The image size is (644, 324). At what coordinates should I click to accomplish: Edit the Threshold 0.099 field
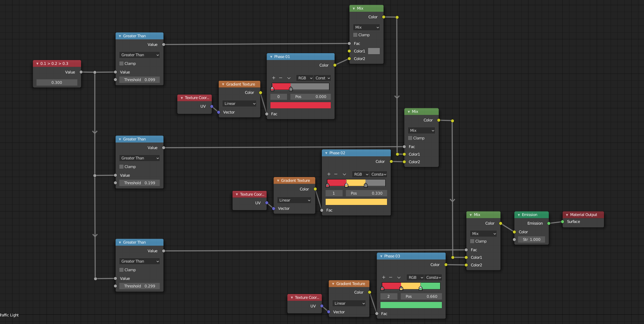(140, 80)
